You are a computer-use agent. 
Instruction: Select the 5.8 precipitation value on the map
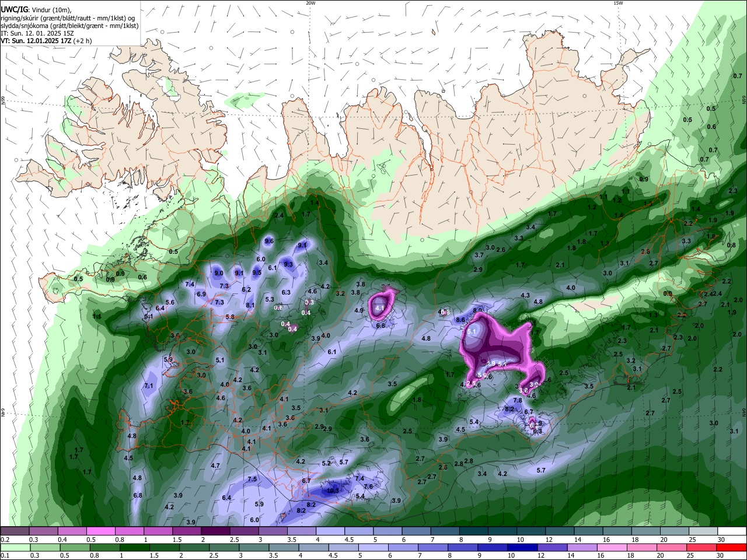(230, 317)
